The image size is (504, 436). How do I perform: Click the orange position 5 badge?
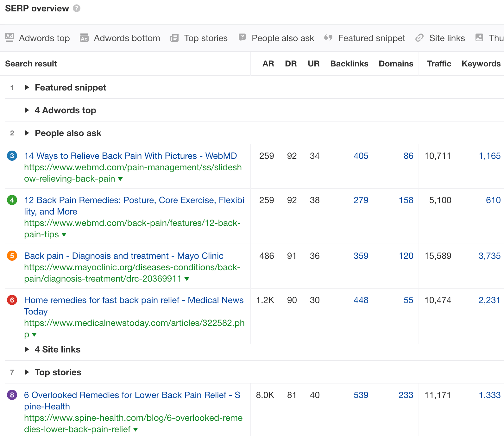click(x=12, y=256)
